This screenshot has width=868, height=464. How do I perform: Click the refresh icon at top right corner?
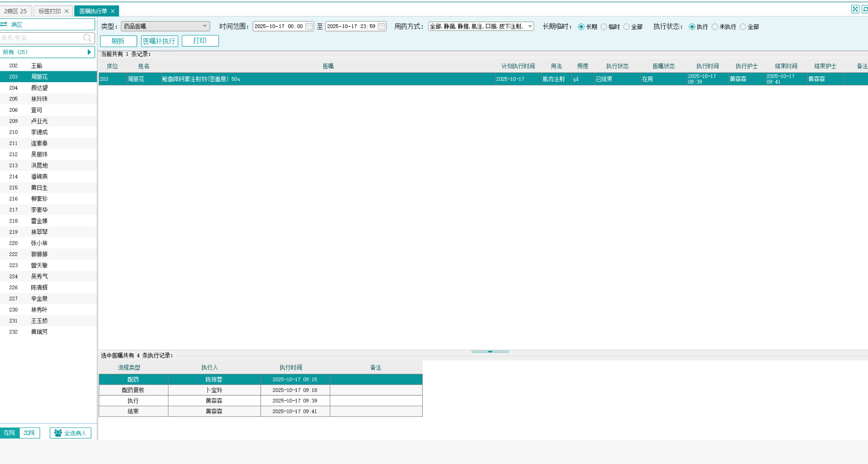(x=865, y=9)
